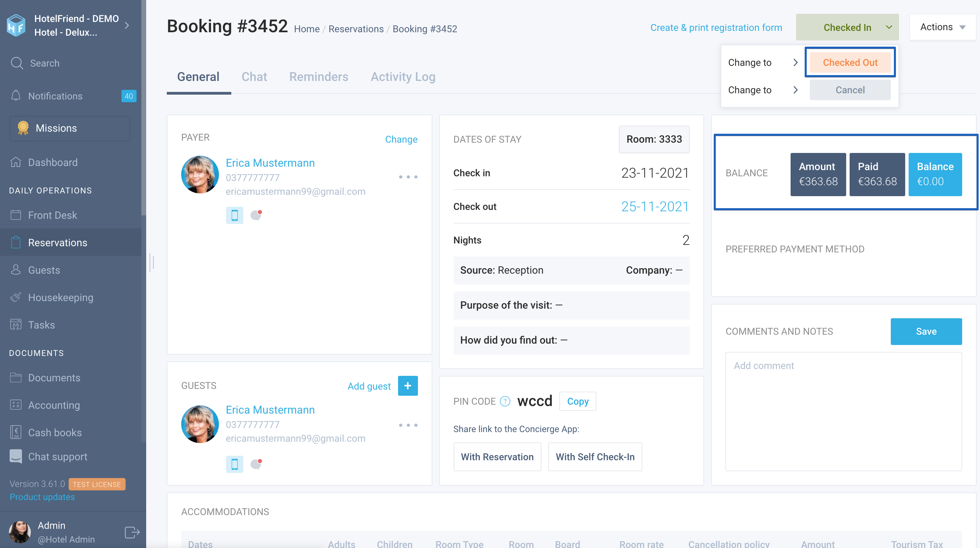Open guest Erica Mustermann profile link
This screenshot has height=548, width=980.
click(x=270, y=409)
